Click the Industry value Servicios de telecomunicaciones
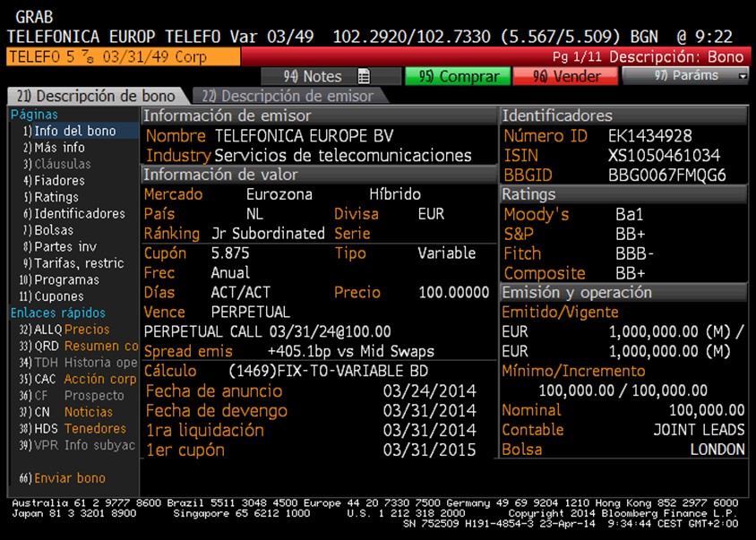Image resolution: width=756 pixels, height=540 pixels. [343, 155]
